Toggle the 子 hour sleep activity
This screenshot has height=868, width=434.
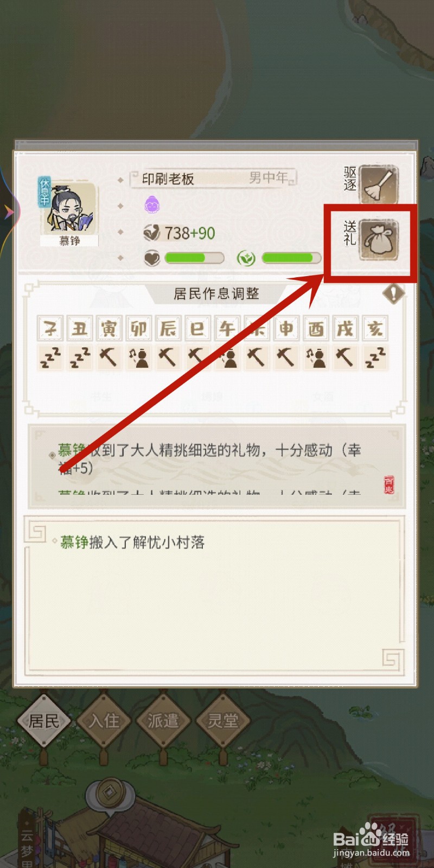point(50,358)
